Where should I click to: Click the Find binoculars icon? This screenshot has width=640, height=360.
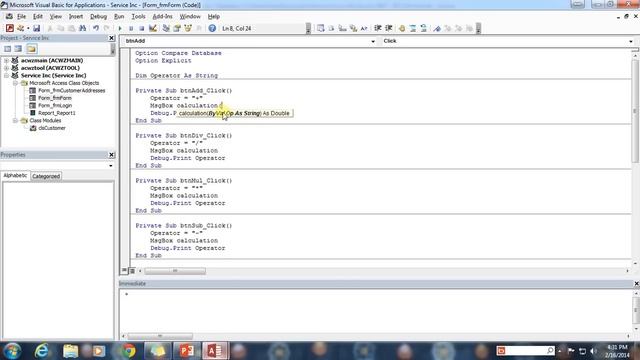[x=82, y=28]
